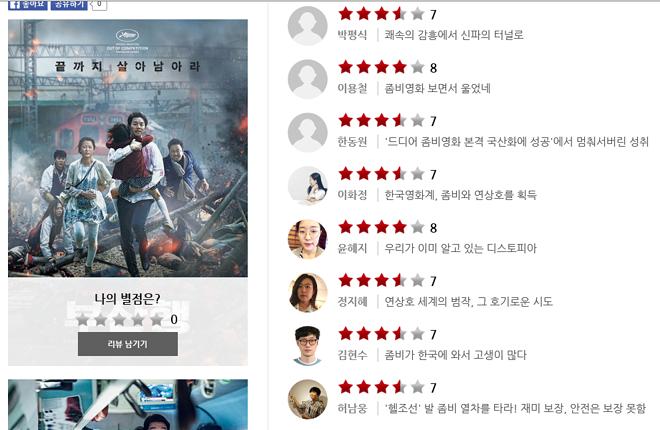
Task: Open 윤혜지's profile photo
Action: click(x=308, y=239)
